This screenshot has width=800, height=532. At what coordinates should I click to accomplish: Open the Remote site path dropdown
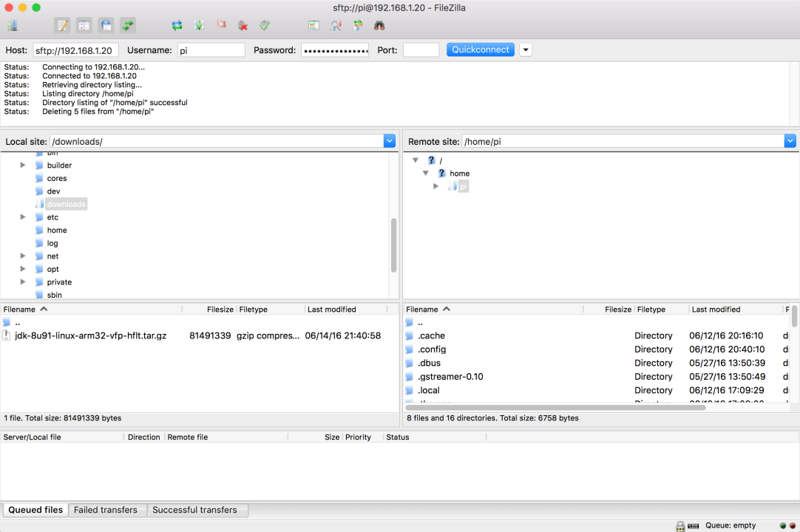coord(790,141)
